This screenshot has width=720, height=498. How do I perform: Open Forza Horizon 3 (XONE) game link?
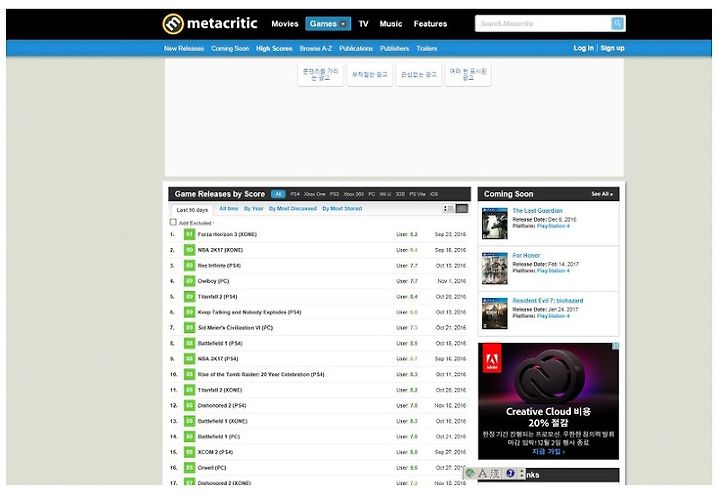click(227, 235)
